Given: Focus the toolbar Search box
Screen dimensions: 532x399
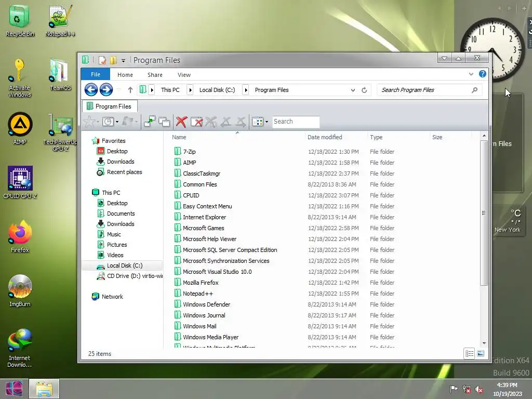Looking at the screenshot, I should point(296,122).
